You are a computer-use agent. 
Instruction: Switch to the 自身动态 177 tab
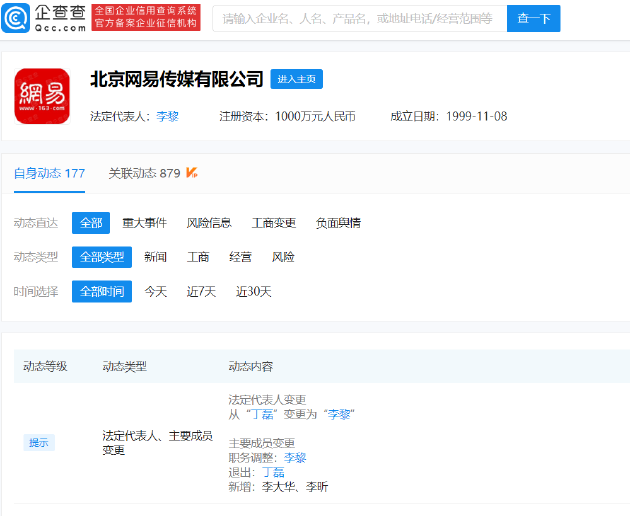point(49,173)
